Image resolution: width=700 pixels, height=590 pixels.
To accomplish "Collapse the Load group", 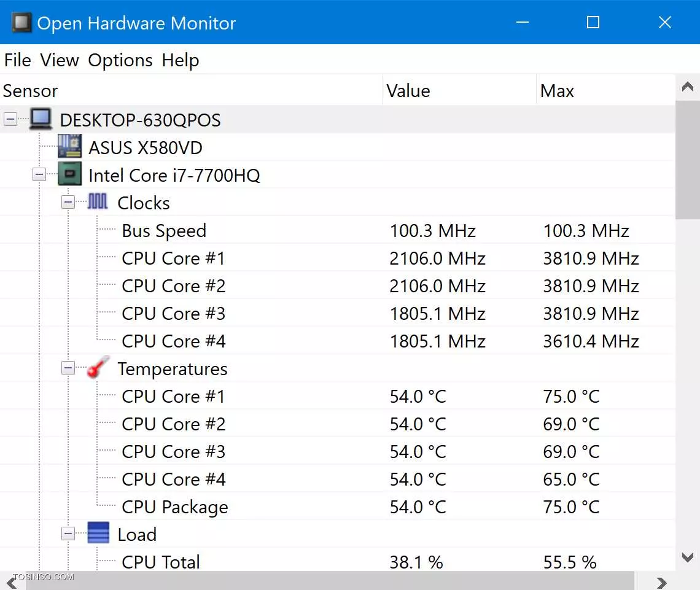I will [x=68, y=534].
